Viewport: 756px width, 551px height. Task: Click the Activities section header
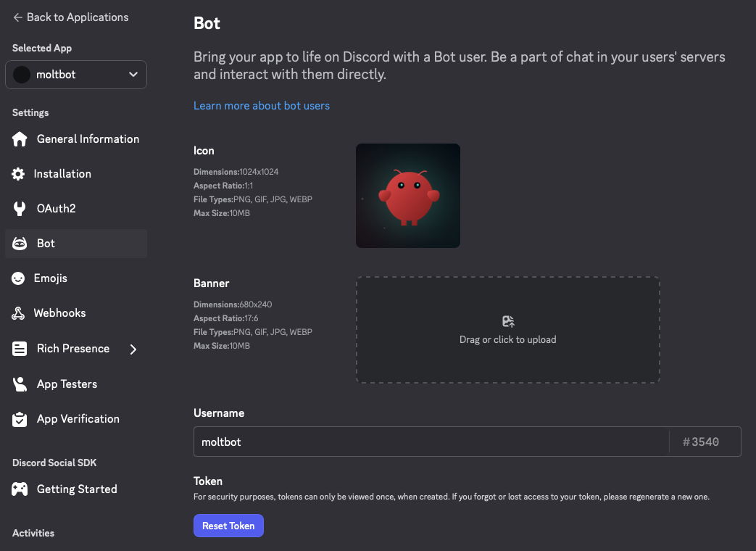pyautogui.click(x=33, y=533)
